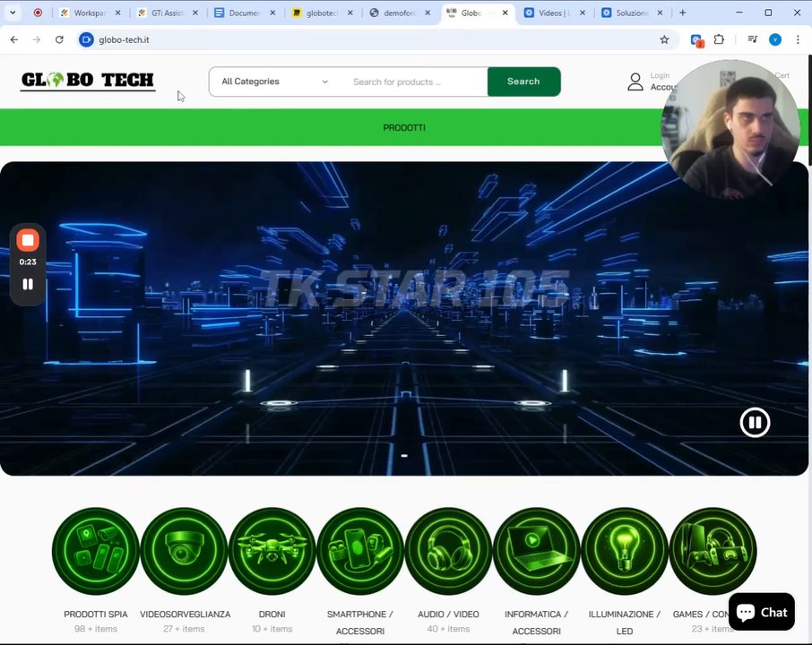
Task: Open the PRODOTTI menu item
Action: coord(404,128)
